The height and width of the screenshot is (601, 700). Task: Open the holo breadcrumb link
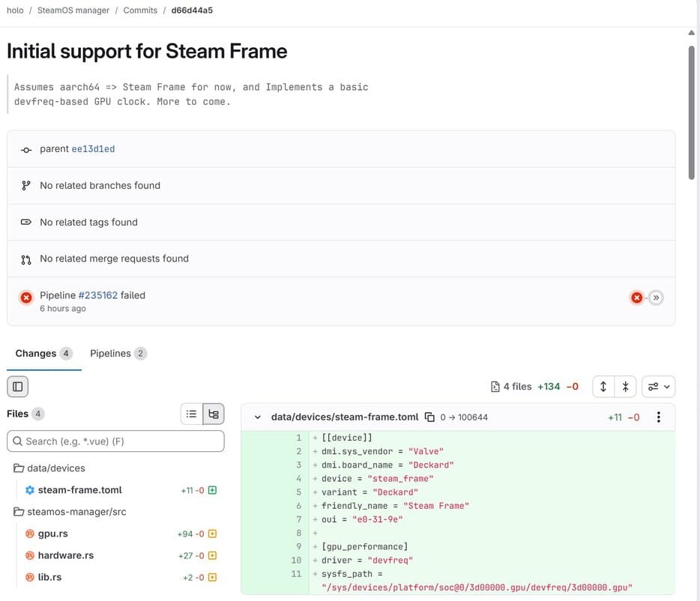pos(15,10)
